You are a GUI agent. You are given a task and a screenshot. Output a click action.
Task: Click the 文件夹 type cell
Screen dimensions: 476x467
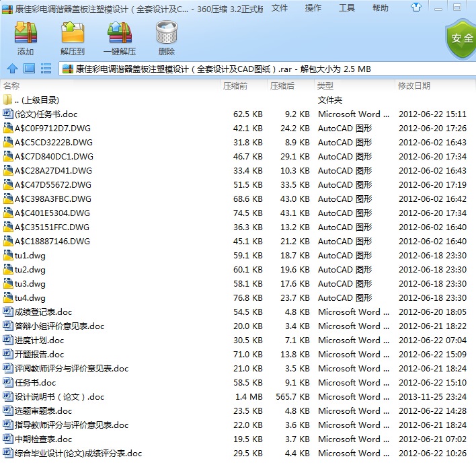[330, 100]
